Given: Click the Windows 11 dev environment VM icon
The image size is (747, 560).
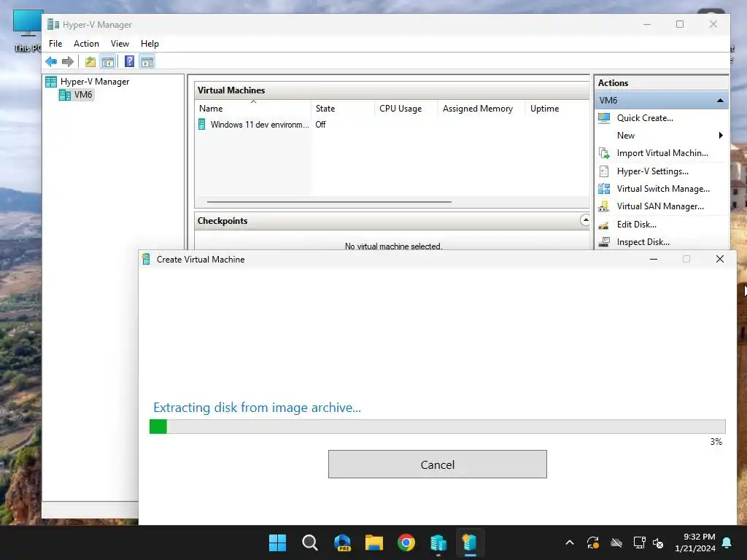Looking at the screenshot, I should tap(202, 124).
